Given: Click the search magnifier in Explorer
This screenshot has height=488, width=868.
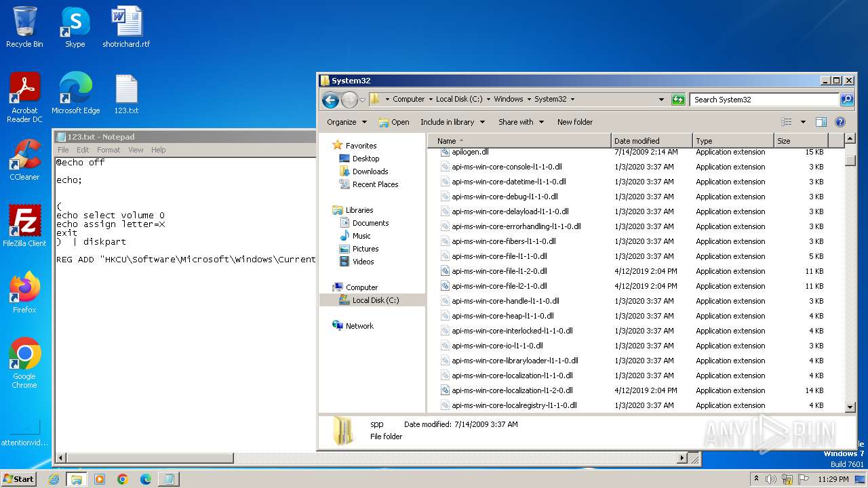Looking at the screenshot, I should pos(847,99).
